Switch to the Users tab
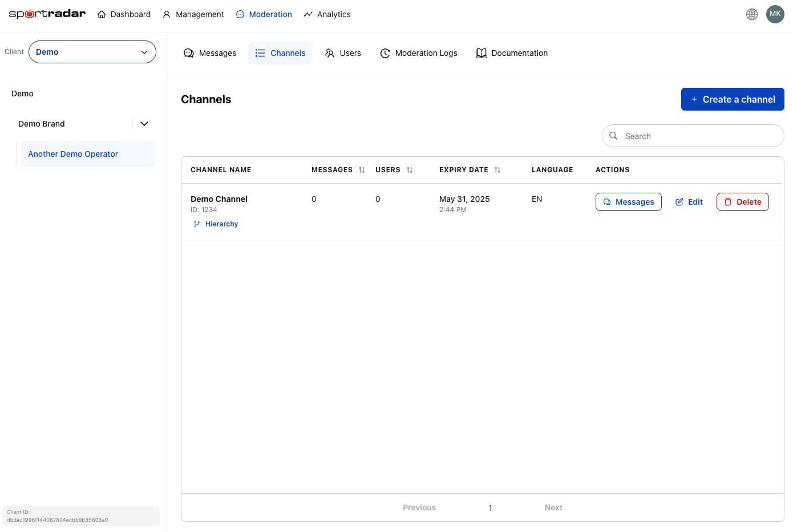 coord(343,53)
